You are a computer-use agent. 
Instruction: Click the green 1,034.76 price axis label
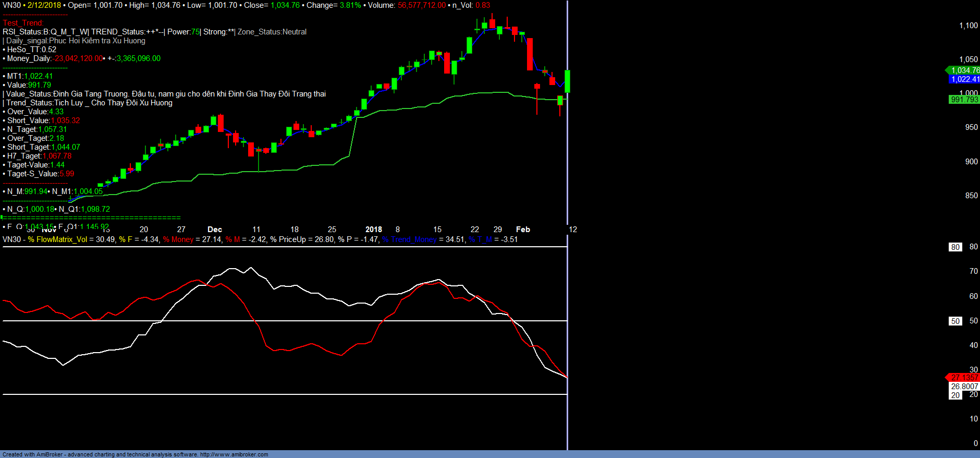tap(964, 70)
